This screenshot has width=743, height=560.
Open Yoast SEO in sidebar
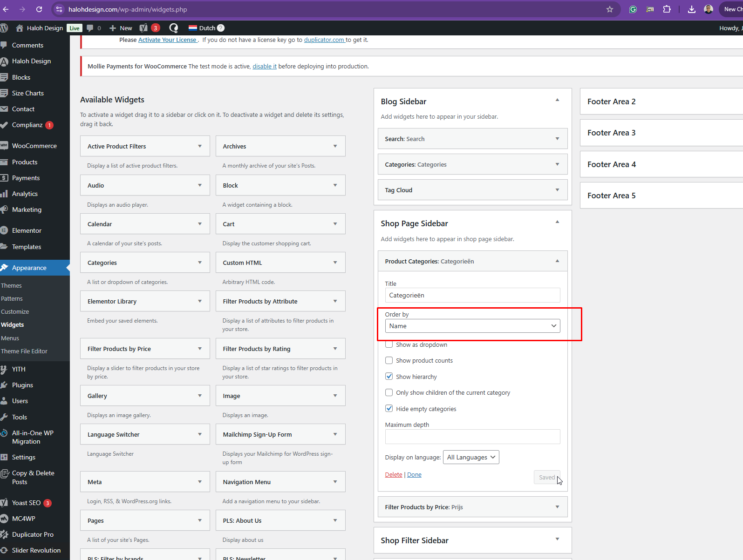(x=26, y=503)
